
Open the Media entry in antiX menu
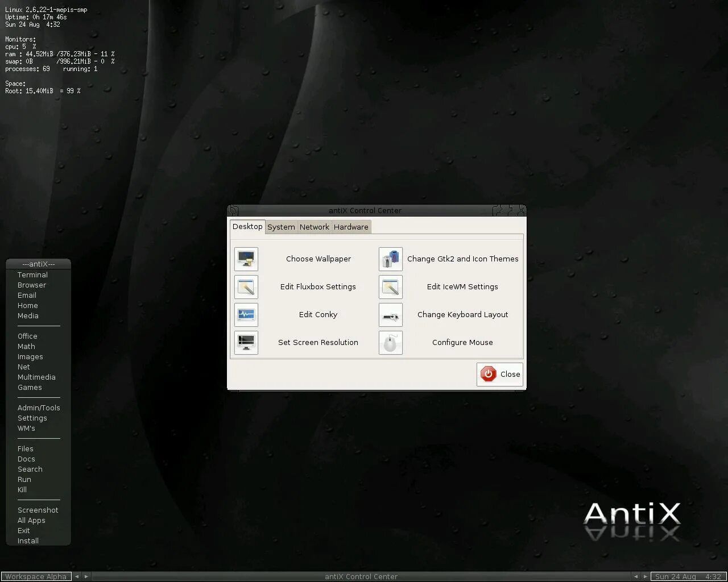[x=28, y=316]
